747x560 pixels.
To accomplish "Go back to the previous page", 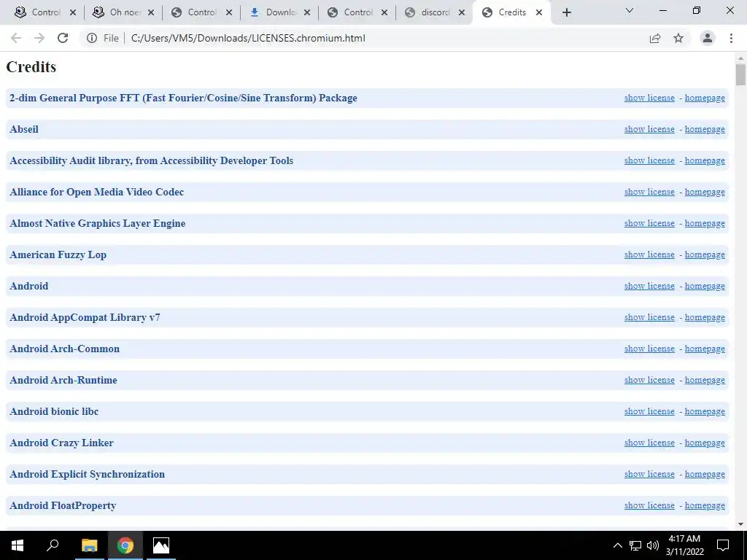I will pyautogui.click(x=16, y=38).
